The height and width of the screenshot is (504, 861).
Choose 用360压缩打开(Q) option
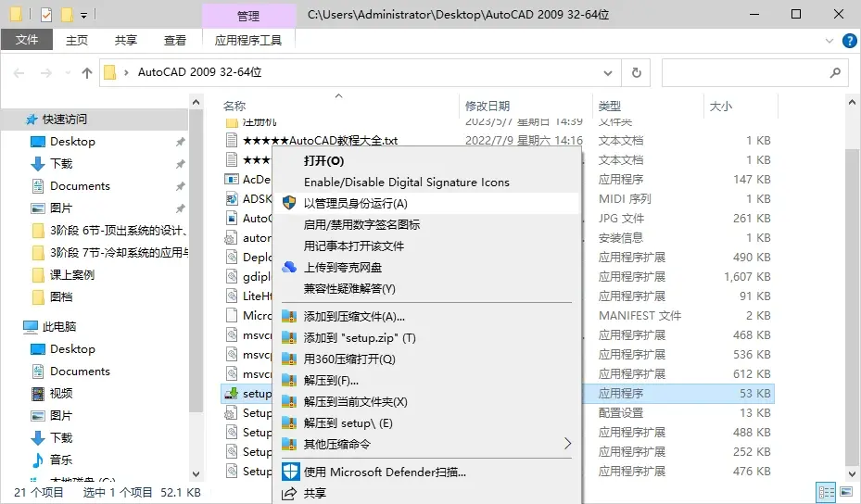coord(349,359)
